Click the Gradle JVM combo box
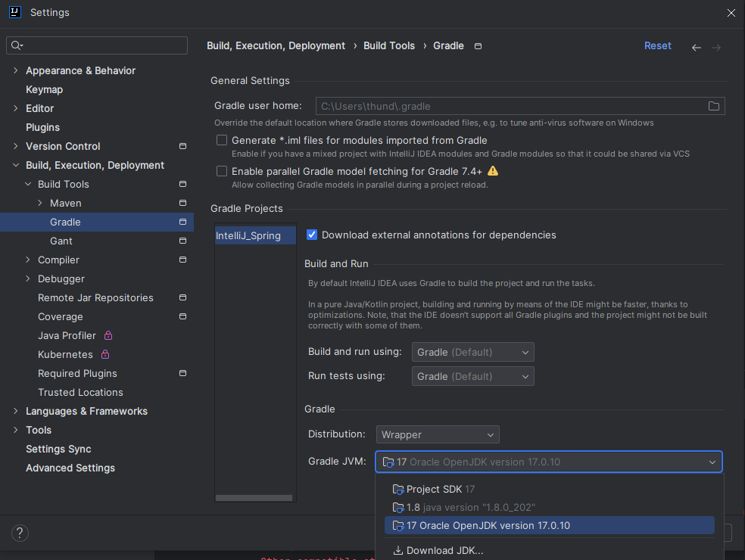This screenshot has height=560, width=745. coord(549,462)
